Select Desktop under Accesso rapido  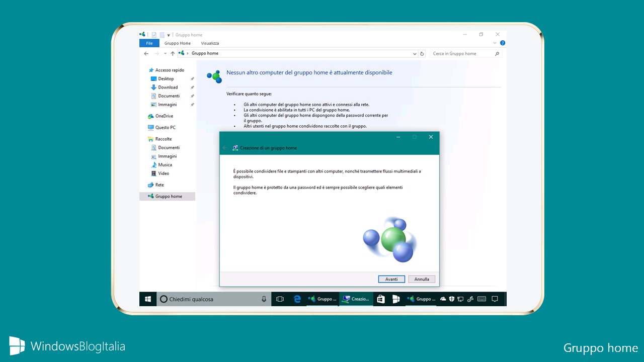166,78
